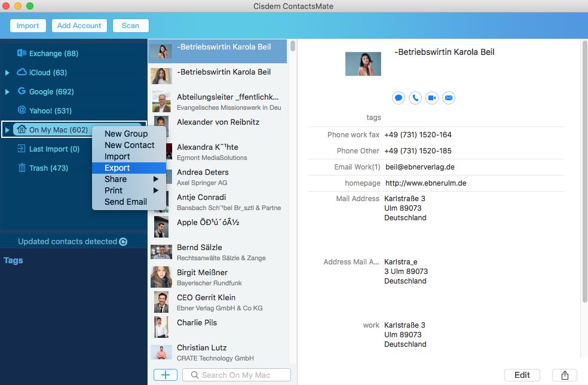
Task: Open the http://www.ebnerulm.de homepage link
Action: (425, 183)
